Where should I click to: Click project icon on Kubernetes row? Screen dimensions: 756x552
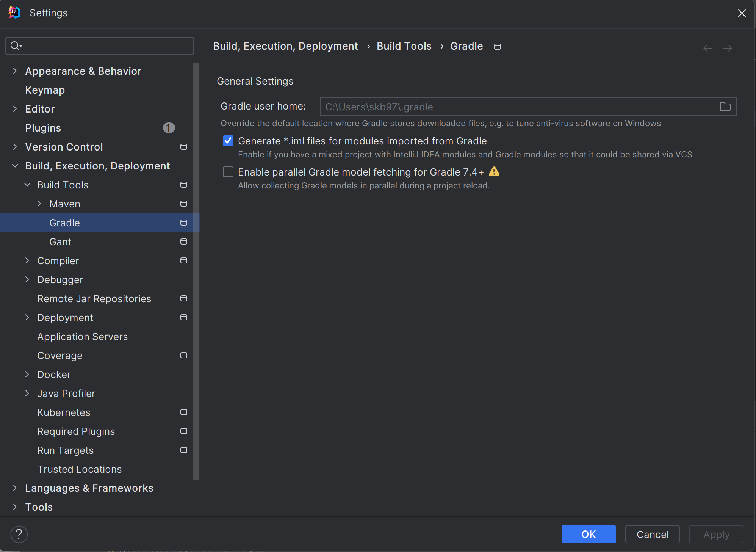[184, 412]
